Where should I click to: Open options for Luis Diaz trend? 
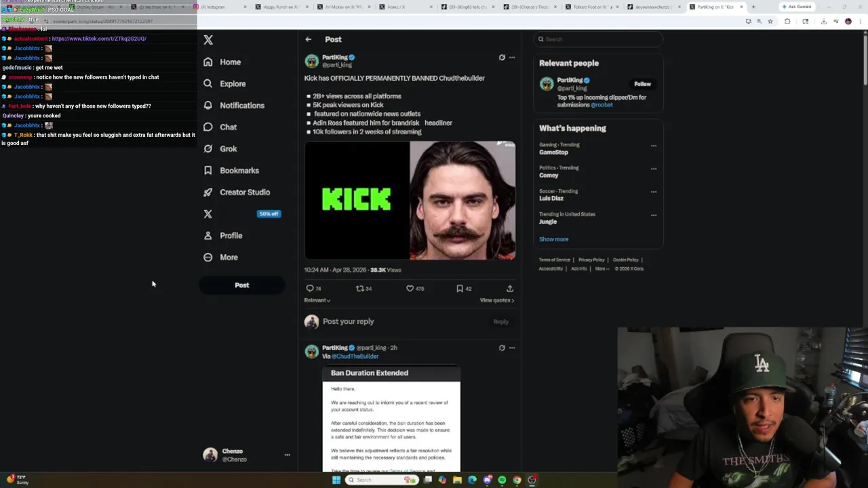click(x=654, y=192)
